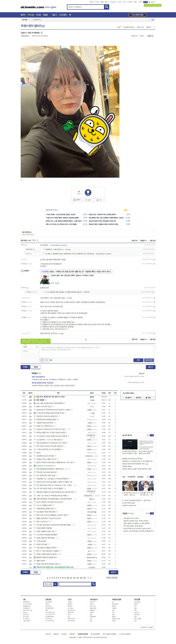Image resolution: width=176 pixels, height=644 pixels.
Task: Open the 연관 갤러리(0/9) dropdown
Action: click(x=129, y=27)
